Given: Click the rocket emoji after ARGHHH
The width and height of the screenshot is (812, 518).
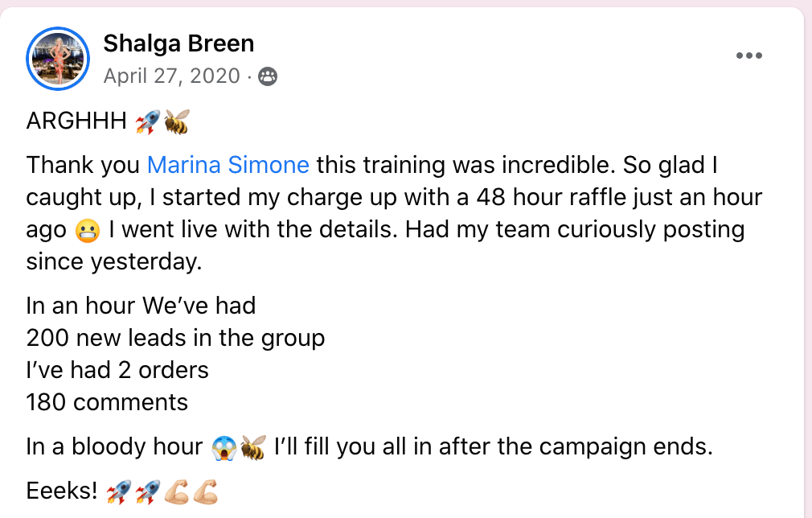Looking at the screenshot, I should 147,121.
